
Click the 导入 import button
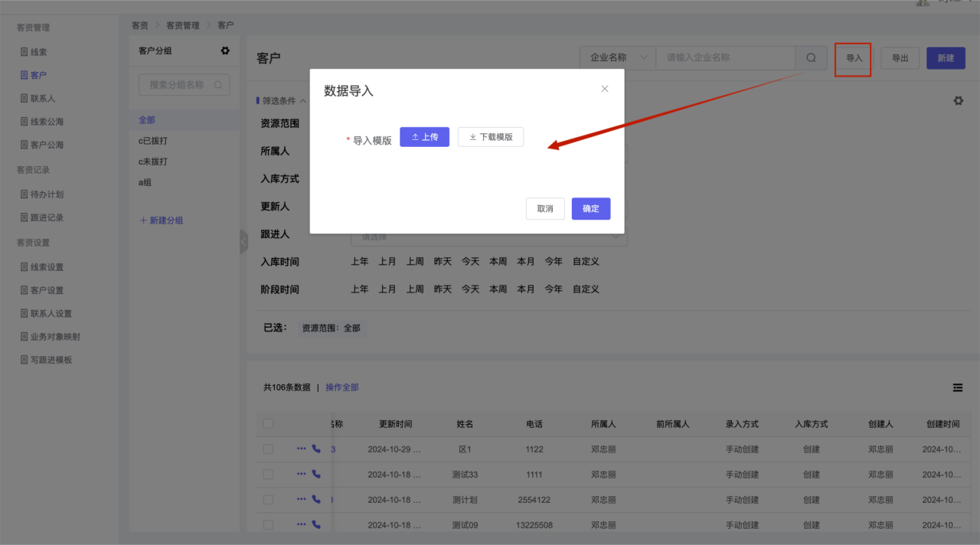[854, 58]
